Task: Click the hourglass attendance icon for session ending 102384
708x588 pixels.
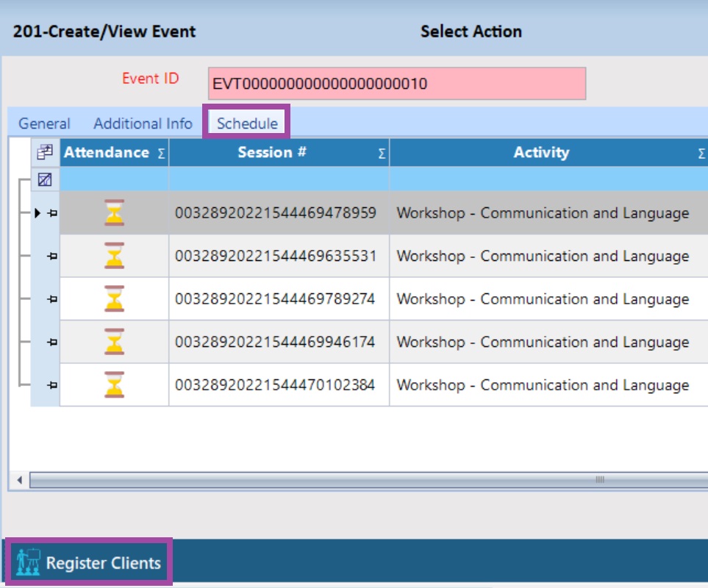Action: [114, 384]
